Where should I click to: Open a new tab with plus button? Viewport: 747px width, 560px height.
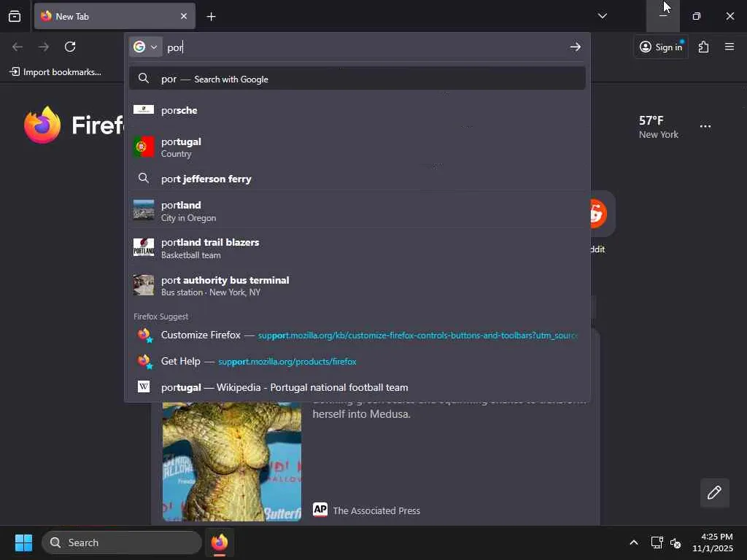(x=211, y=17)
